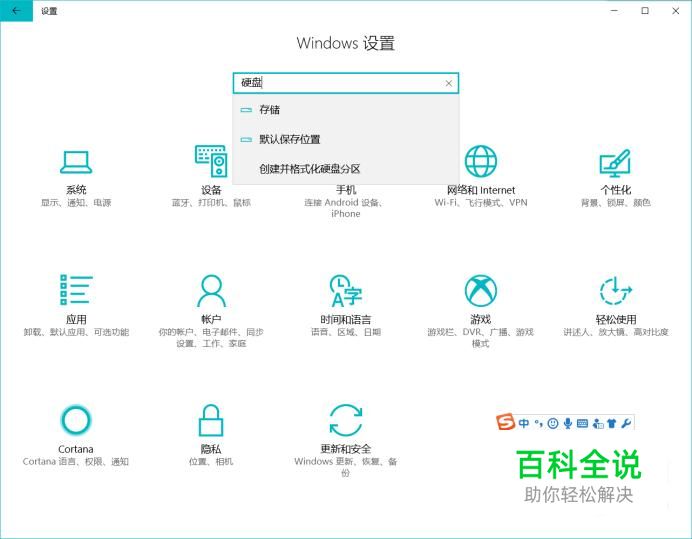This screenshot has width=692, height=539.
Task: Click the 更新和安全 title text
Action: coord(346,449)
